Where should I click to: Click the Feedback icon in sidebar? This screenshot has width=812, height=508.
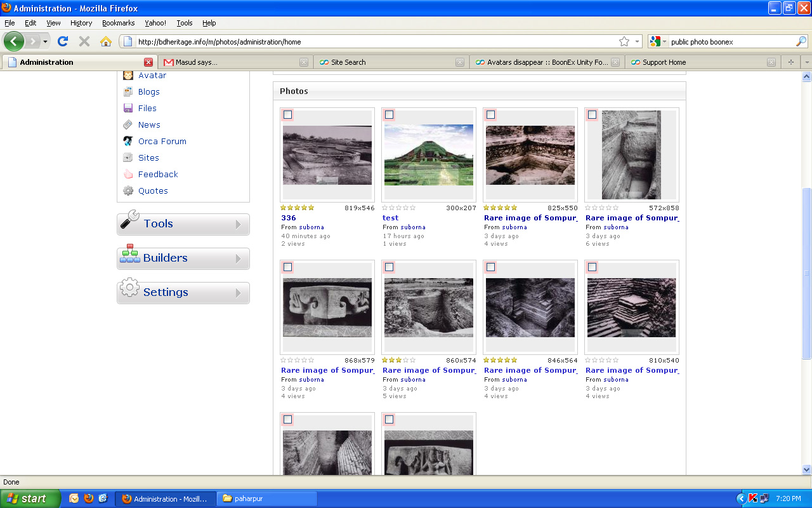[128, 175]
